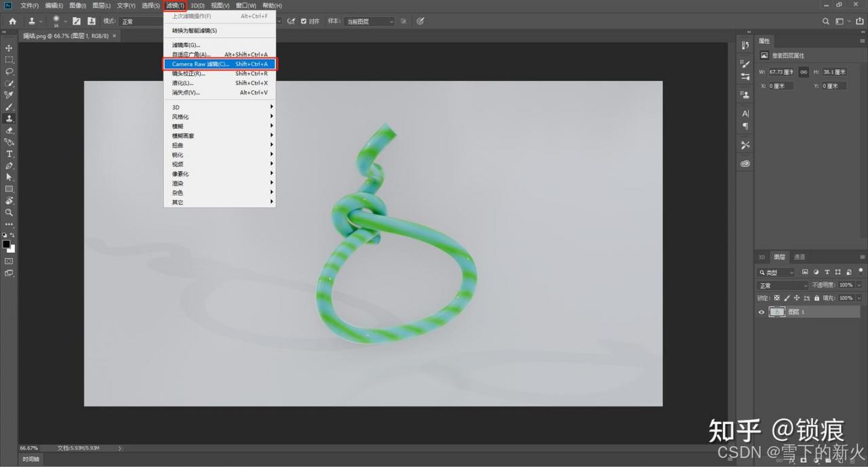Select the Brush tool
Image resolution: width=868 pixels, height=467 pixels.
pyautogui.click(x=9, y=107)
